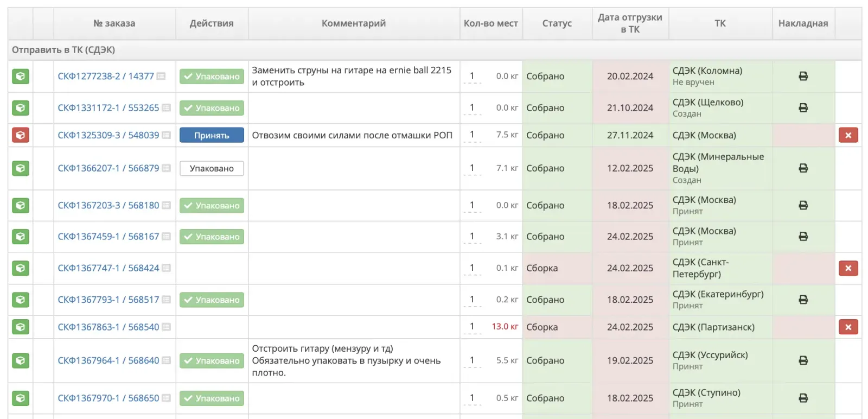This screenshot has width=868, height=419.
Task: Open order link СКФ1367863-1 / 568540
Action: 108,327
